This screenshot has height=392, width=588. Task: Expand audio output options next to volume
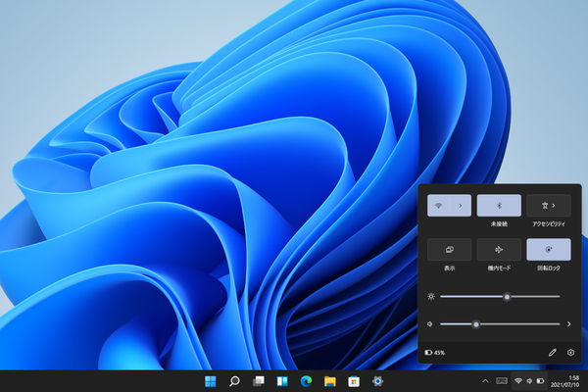click(x=569, y=324)
